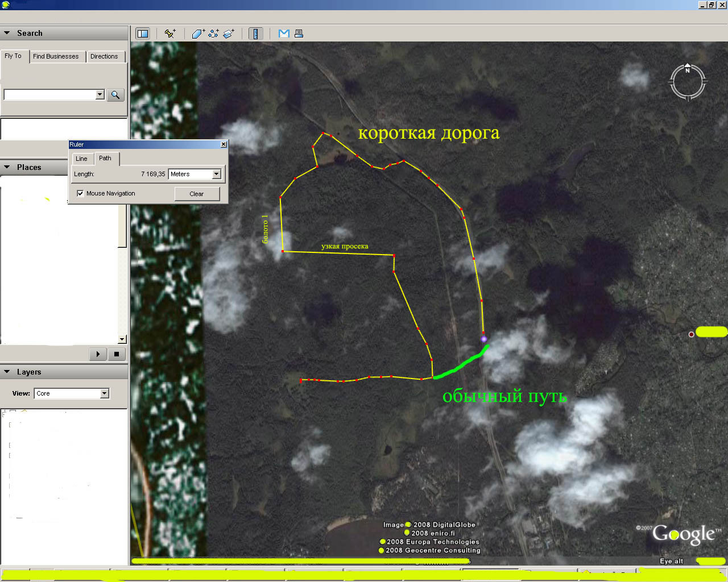
Task: Click the Add Image Overlay icon
Action: point(229,34)
